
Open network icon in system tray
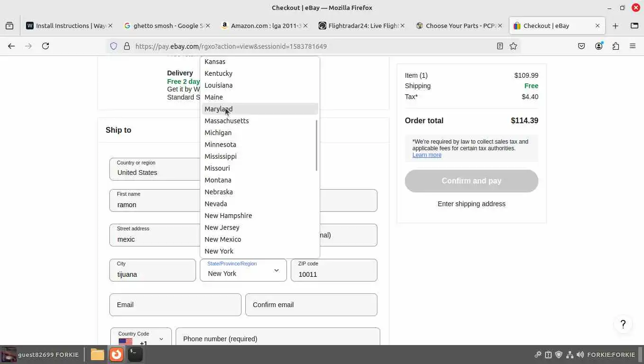point(570,355)
